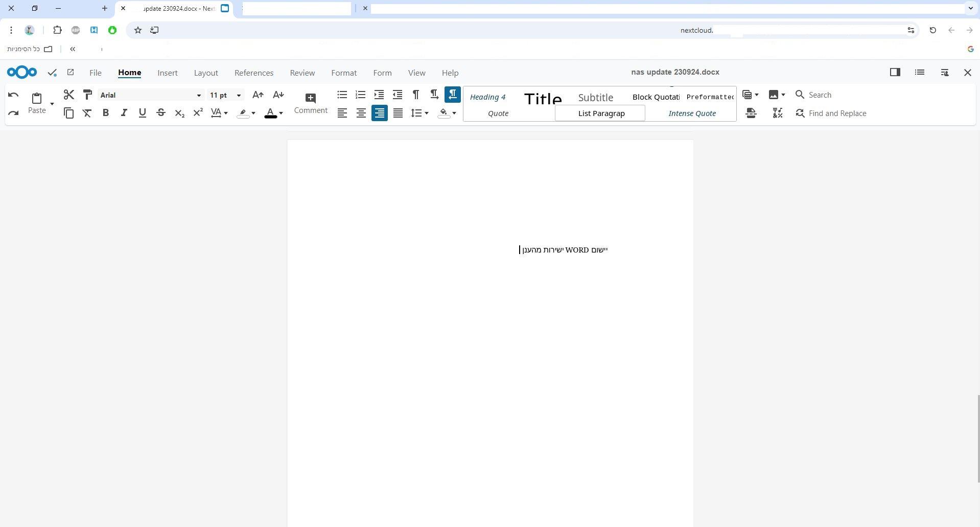
Task: Switch to the Review tab
Action: pos(302,73)
